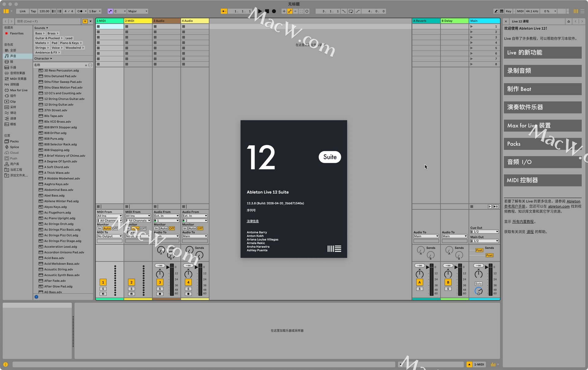
Task: Open the quantization 1 Bar dropdown
Action: coord(95,11)
